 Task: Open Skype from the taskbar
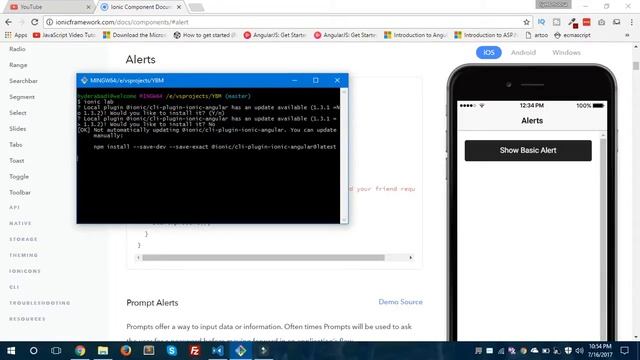(x=172, y=351)
